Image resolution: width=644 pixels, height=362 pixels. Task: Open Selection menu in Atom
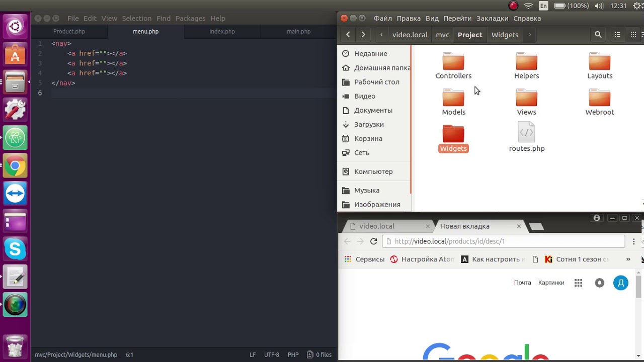coord(137,18)
